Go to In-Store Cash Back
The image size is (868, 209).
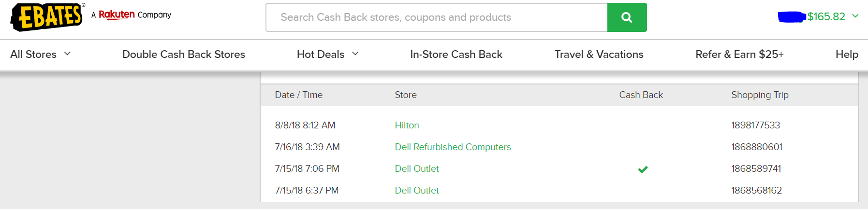[456, 54]
